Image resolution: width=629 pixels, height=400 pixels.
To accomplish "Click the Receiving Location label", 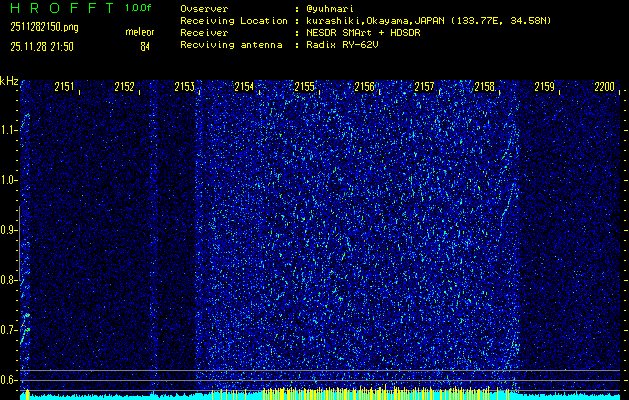I will tap(234, 21).
